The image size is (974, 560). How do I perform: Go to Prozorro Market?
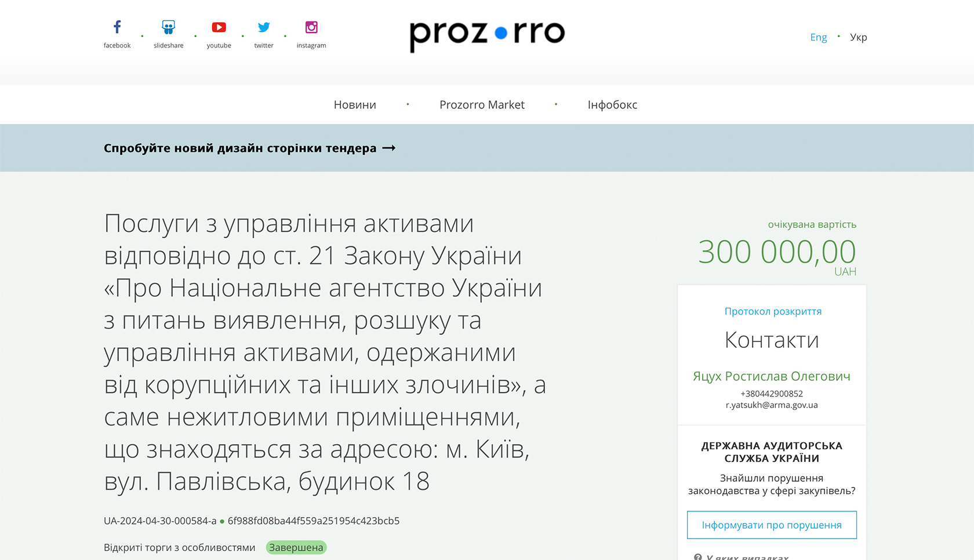[x=482, y=105]
